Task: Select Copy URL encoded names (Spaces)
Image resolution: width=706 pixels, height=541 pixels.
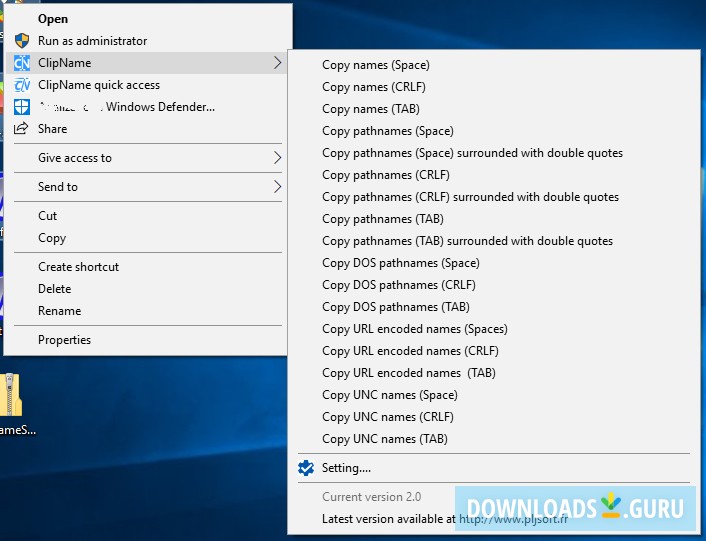Action: pos(494,329)
